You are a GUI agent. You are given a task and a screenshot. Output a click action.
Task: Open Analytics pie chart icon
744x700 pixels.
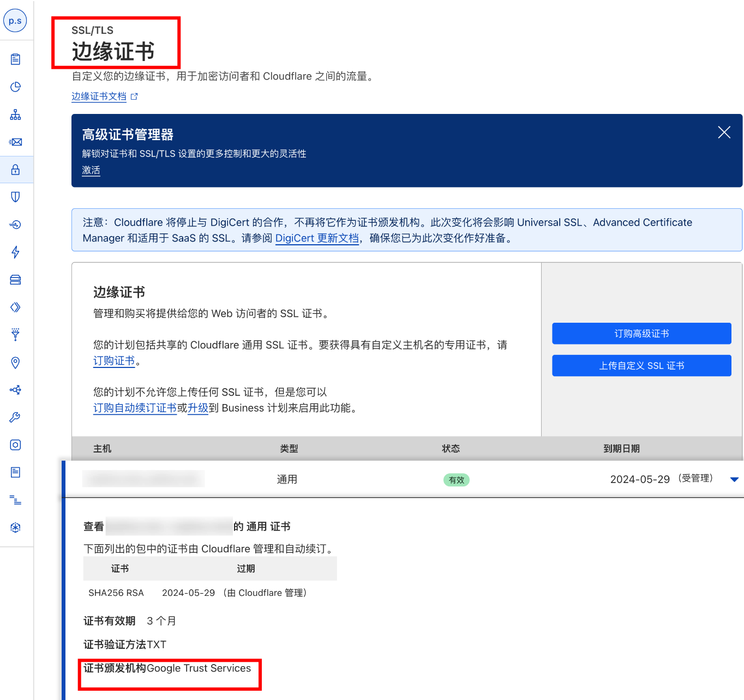coord(15,87)
